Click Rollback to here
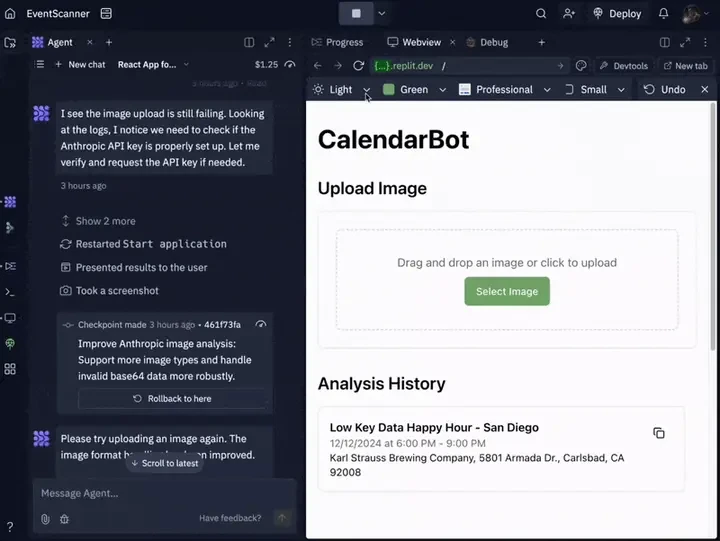 pos(172,399)
